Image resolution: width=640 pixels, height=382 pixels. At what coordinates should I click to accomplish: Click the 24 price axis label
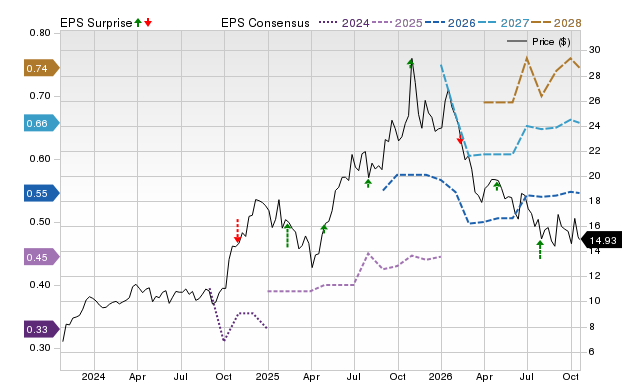pyautogui.click(x=594, y=126)
